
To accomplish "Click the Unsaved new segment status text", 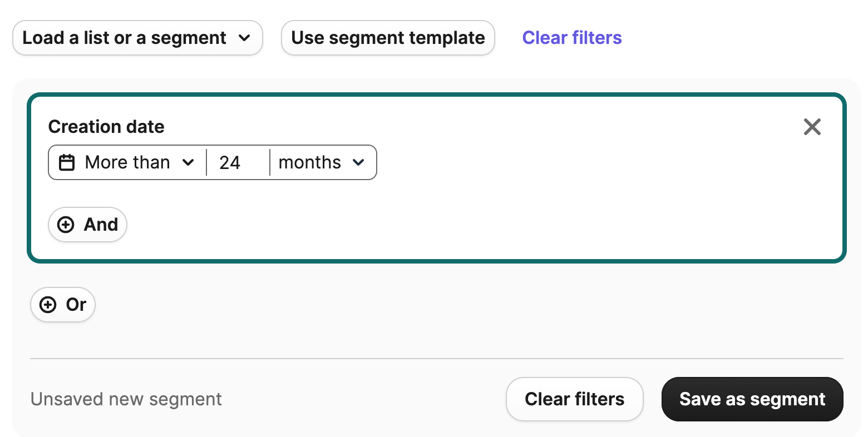I will click(x=126, y=399).
